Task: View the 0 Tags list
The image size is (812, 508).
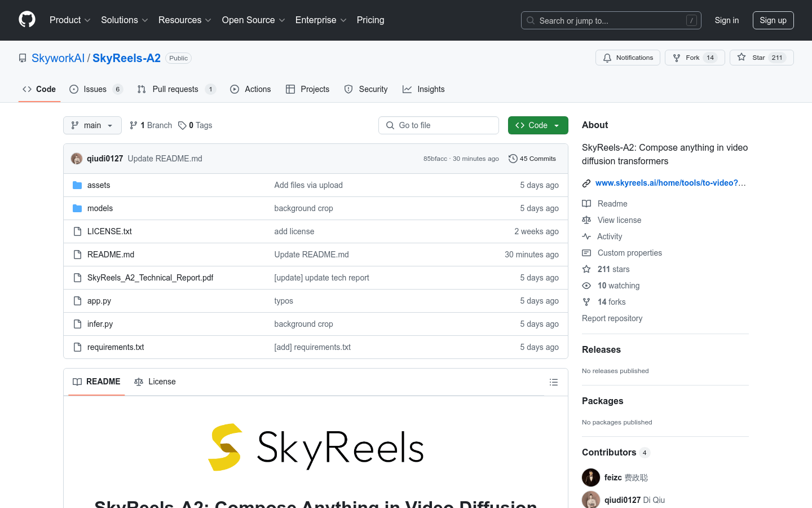Action: (195, 125)
